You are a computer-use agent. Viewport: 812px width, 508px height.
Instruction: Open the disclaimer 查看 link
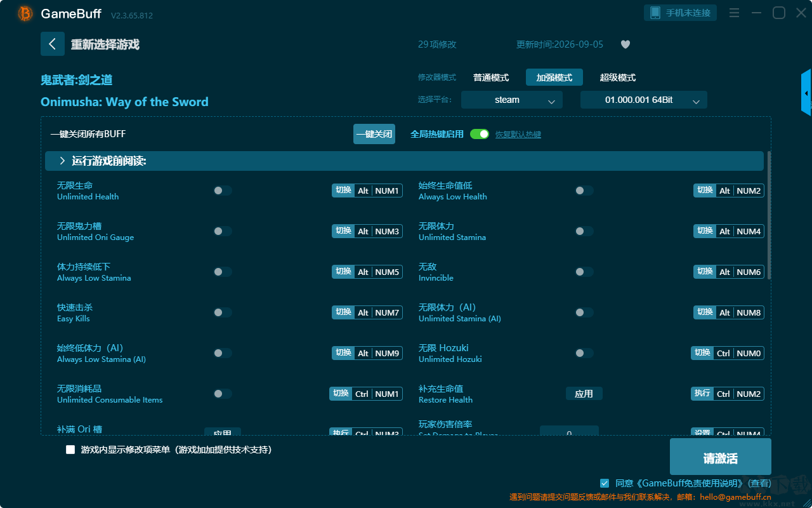(759, 484)
